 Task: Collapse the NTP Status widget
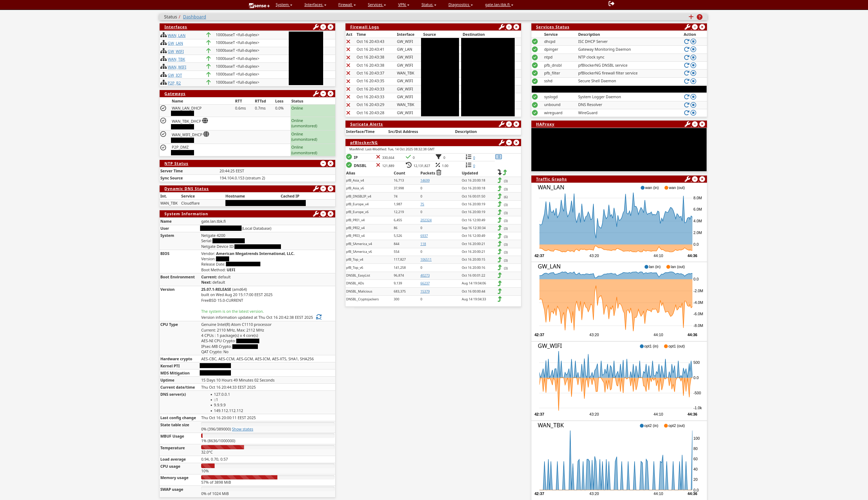(x=323, y=163)
